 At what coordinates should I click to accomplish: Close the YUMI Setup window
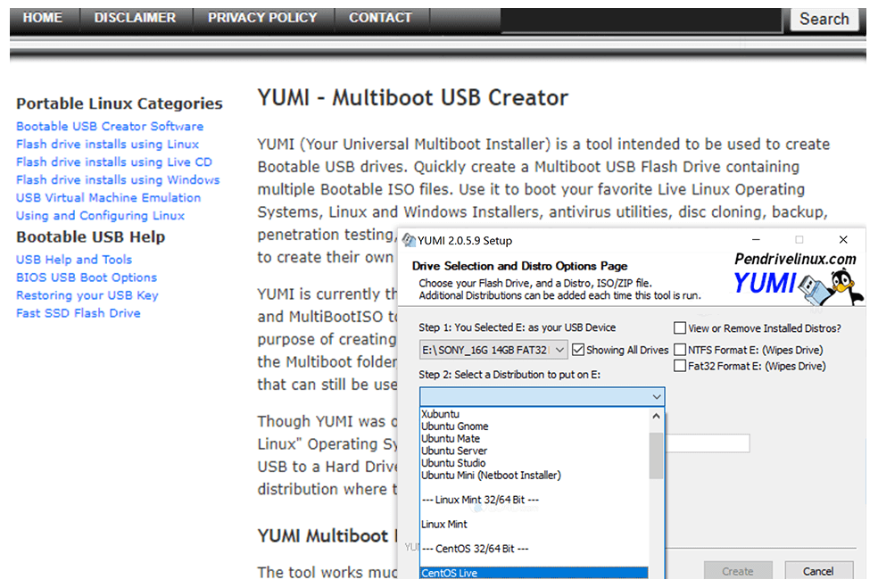tap(842, 240)
